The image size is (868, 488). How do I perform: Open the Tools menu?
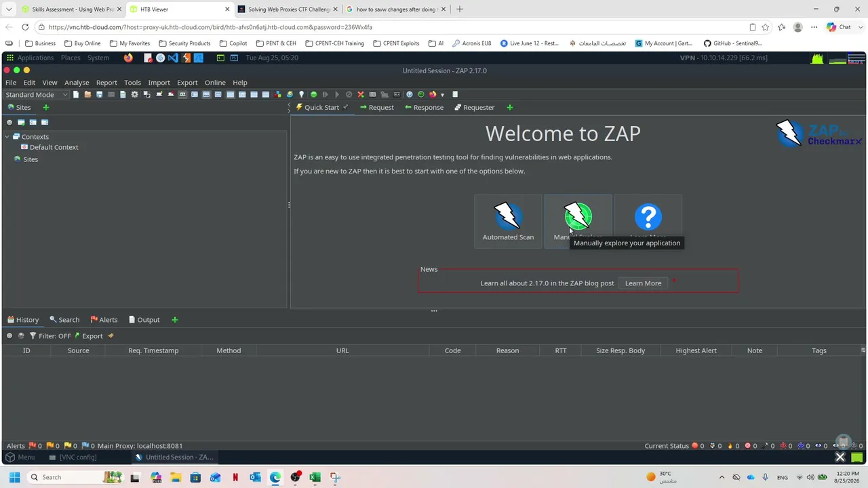coord(132,83)
